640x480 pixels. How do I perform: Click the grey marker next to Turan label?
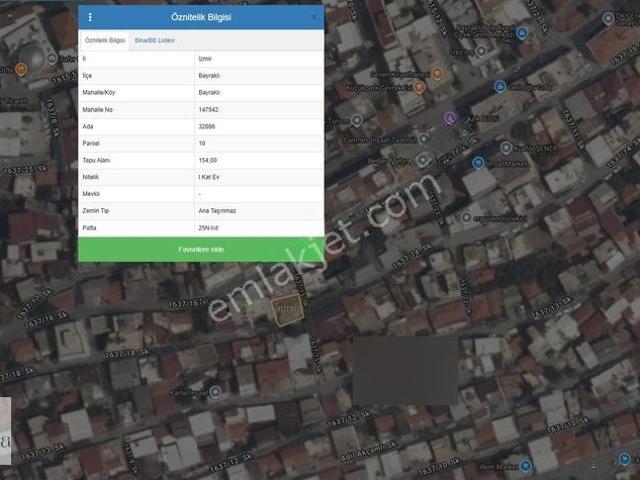tap(357, 121)
